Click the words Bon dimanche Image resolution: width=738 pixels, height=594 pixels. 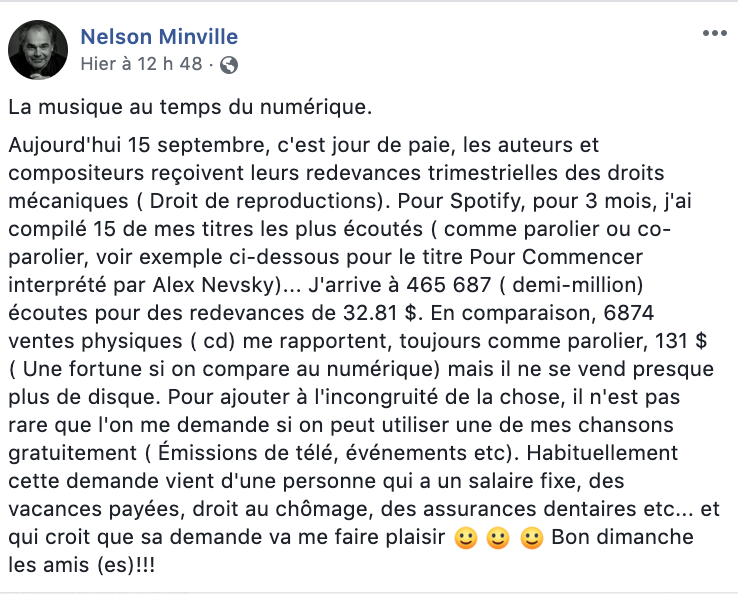(x=622, y=537)
